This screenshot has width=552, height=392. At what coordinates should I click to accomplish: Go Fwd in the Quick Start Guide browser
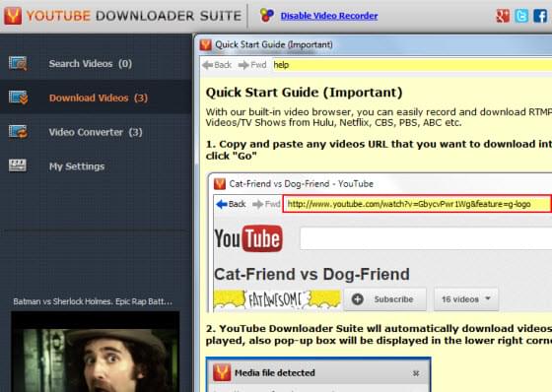pos(252,65)
